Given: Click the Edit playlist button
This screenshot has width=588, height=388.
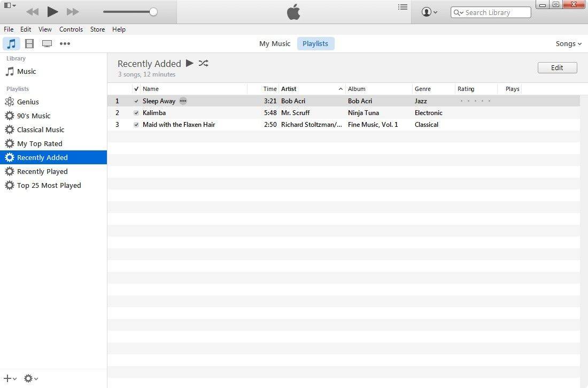Looking at the screenshot, I should (557, 67).
